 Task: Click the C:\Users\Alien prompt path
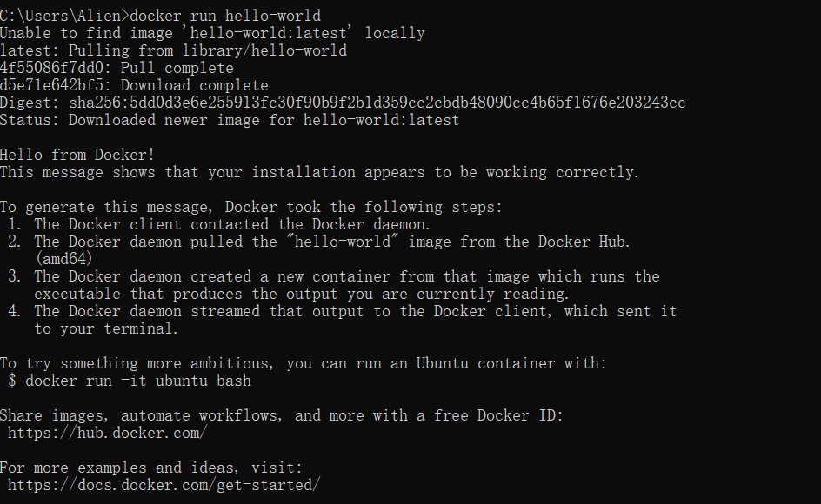[x=61, y=17]
